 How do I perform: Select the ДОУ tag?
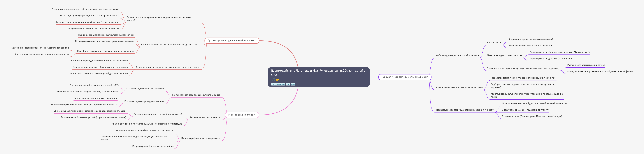coord(288,84)
